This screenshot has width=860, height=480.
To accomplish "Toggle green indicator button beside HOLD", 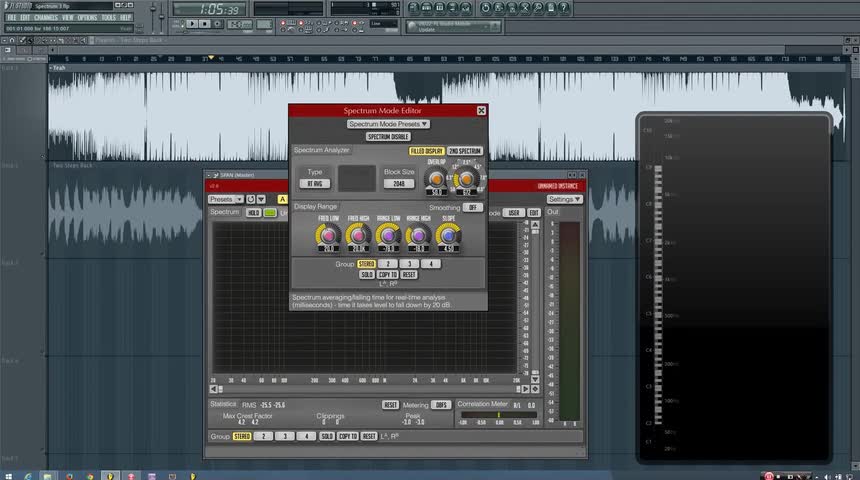I will (269, 212).
